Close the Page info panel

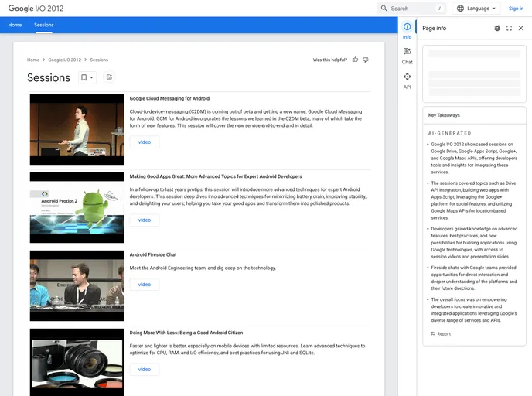coord(521,28)
